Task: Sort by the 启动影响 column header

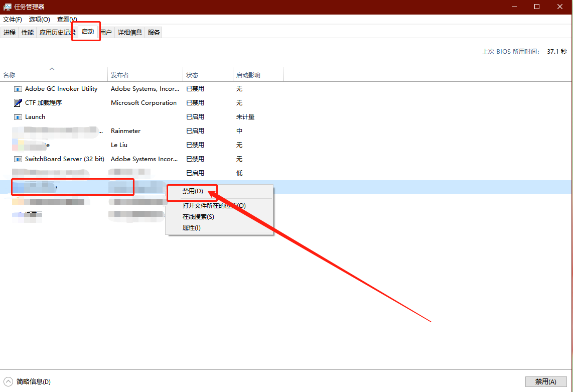Action: tap(248, 75)
